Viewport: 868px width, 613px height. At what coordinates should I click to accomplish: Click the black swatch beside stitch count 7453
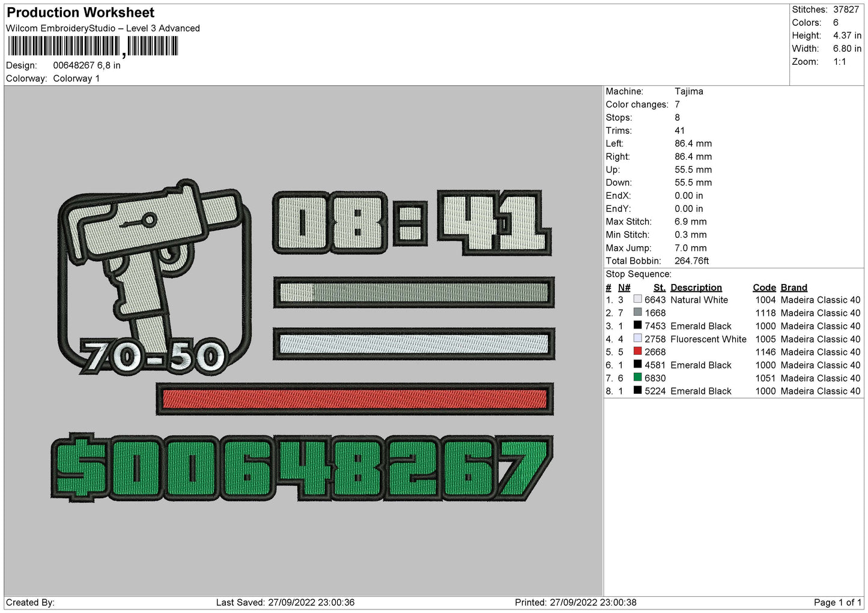[x=637, y=325]
